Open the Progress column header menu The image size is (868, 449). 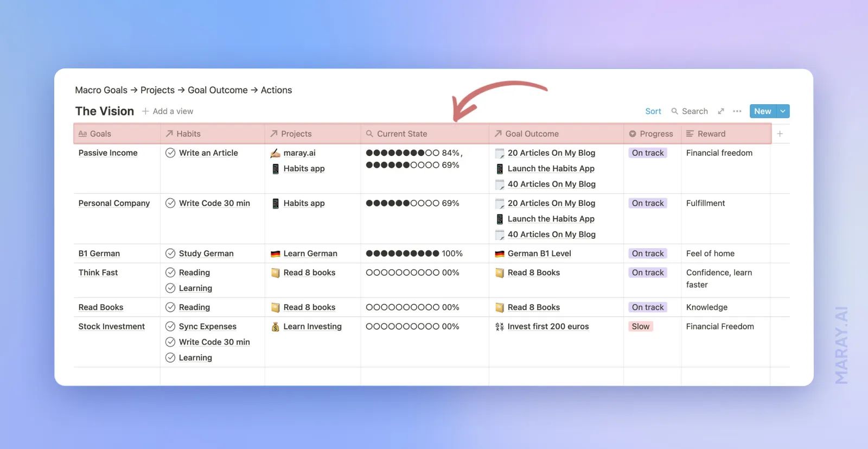coord(652,134)
